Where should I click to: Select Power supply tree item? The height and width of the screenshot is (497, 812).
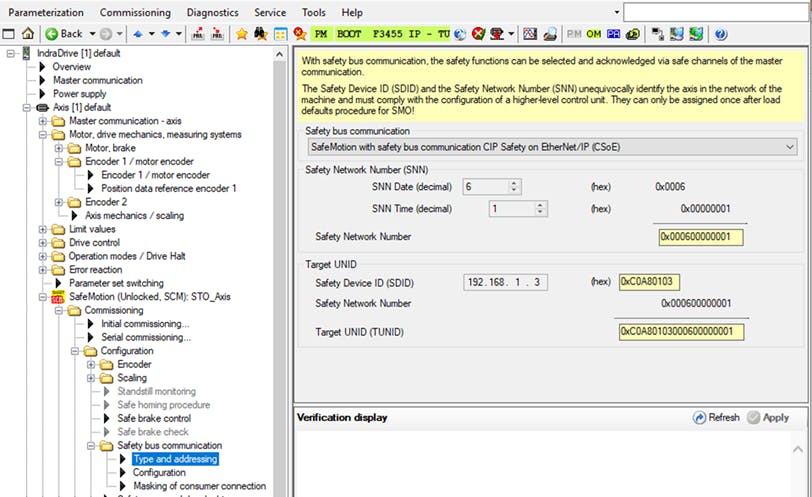[79, 94]
